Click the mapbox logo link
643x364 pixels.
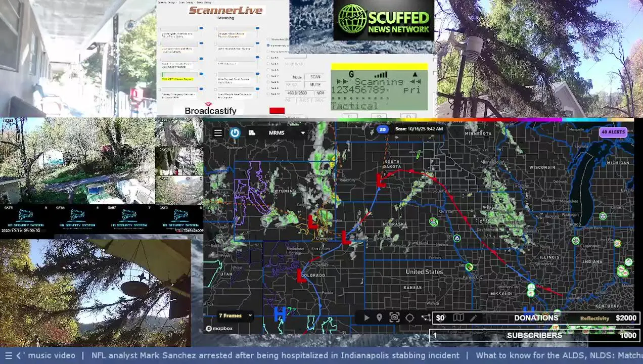coord(219,329)
